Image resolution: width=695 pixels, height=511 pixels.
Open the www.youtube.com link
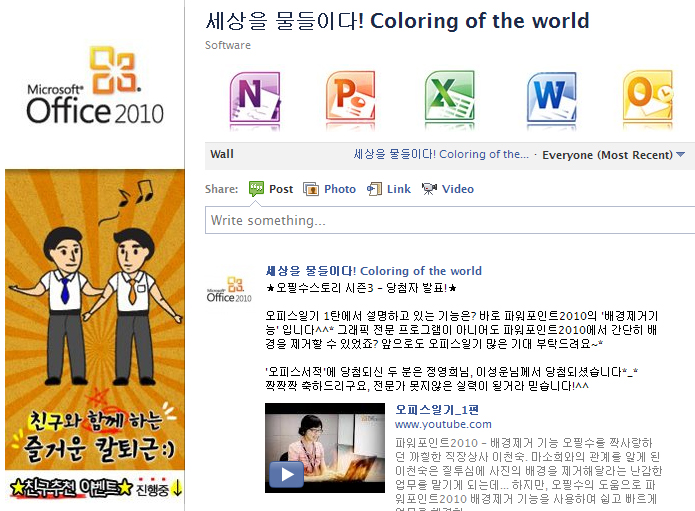(443, 425)
